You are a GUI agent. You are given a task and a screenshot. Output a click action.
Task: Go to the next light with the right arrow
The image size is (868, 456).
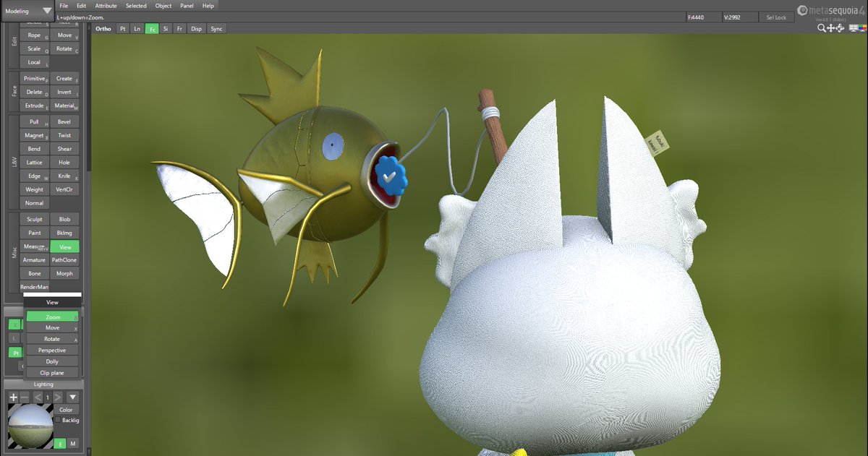click(x=58, y=397)
